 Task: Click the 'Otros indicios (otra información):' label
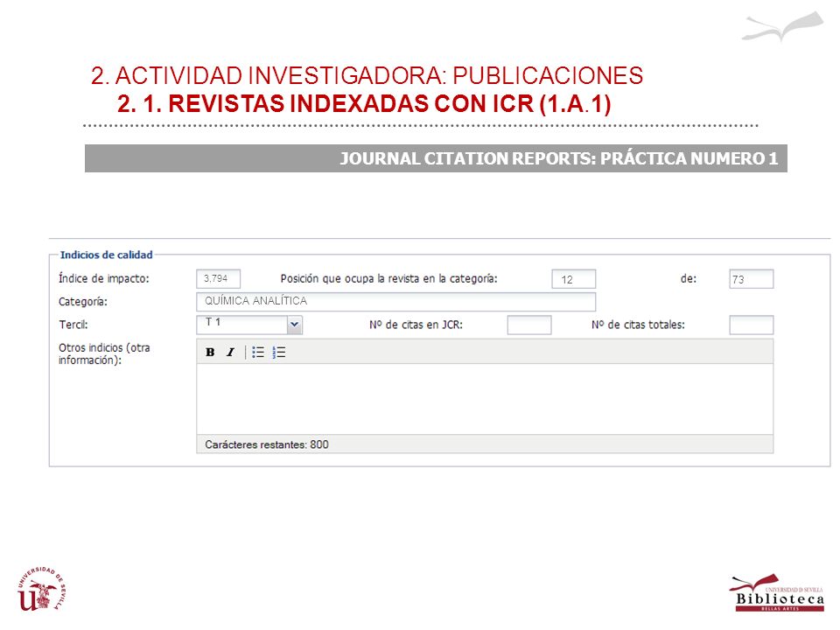pos(104,353)
